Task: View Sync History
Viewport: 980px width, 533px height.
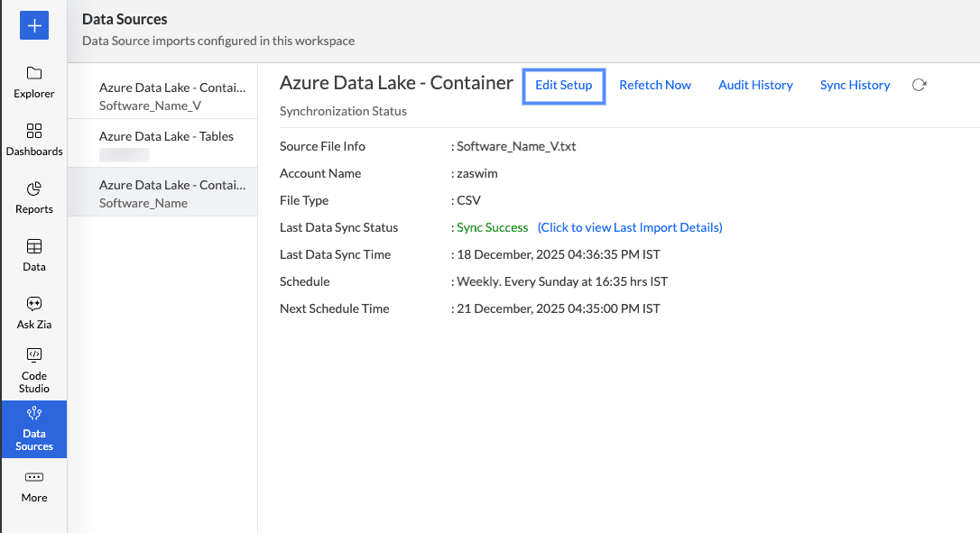Action: point(855,85)
